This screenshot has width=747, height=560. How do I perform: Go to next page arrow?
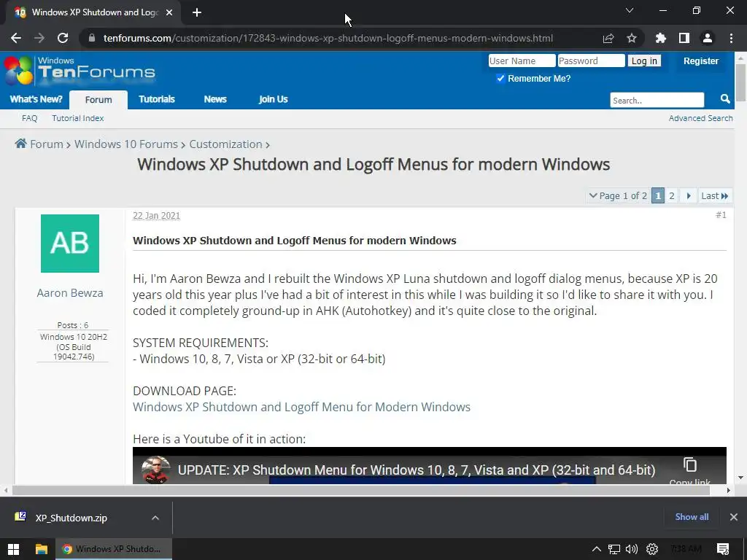[x=689, y=195]
